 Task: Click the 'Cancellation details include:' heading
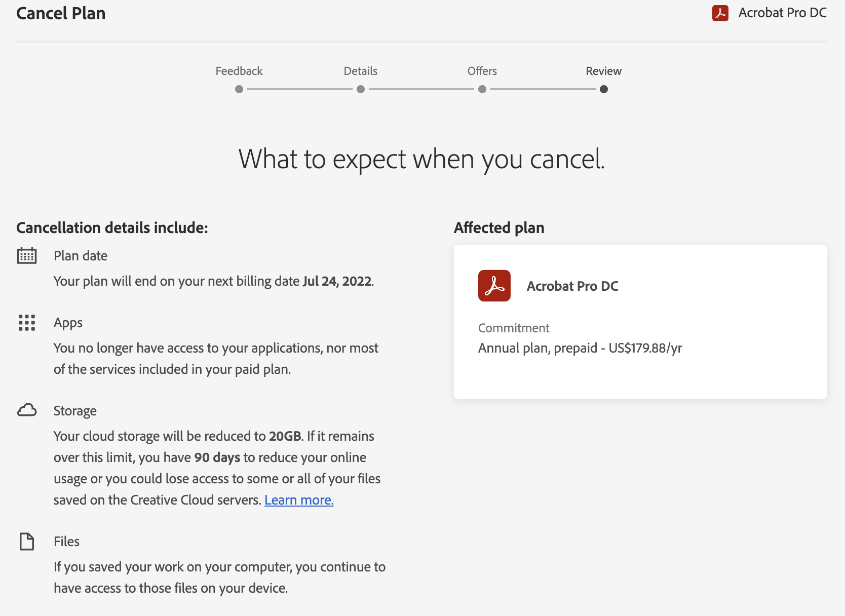tap(112, 227)
